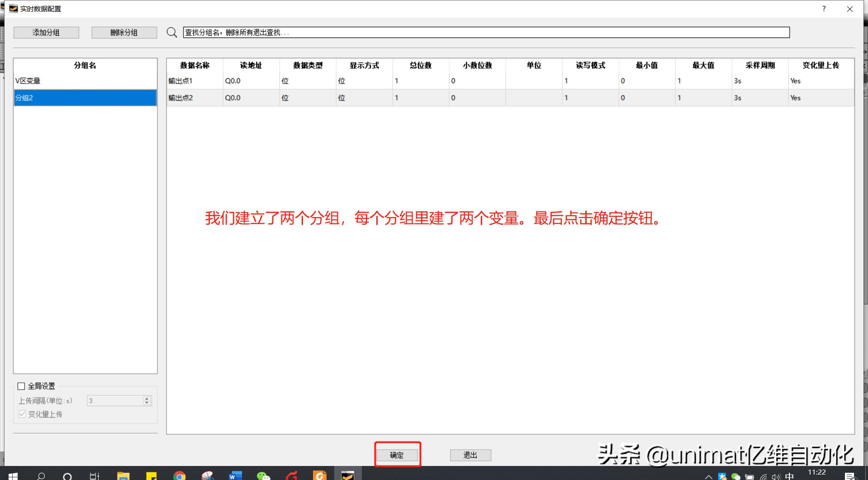The height and width of the screenshot is (480, 868).
Task: Launch Google Chrome from the taskbar
Action: [x=180, y=475]
